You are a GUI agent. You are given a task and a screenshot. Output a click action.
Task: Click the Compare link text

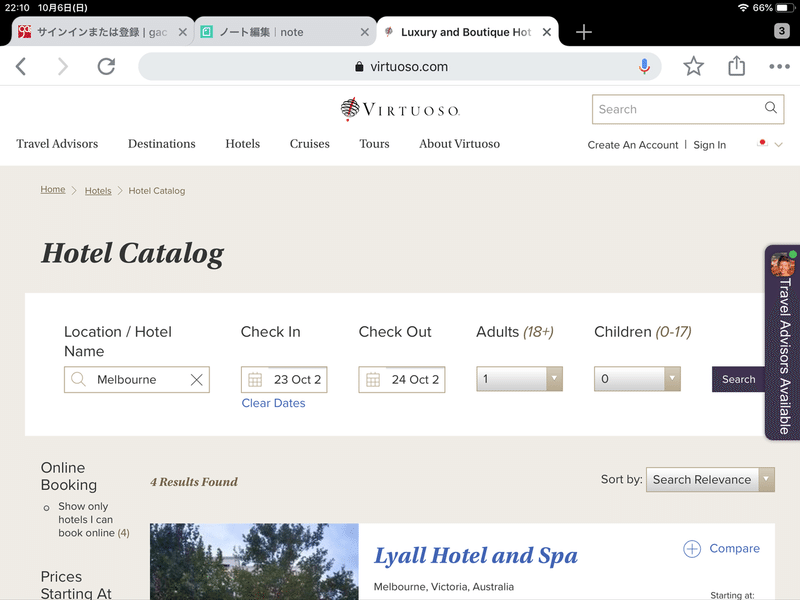click(734, 548)
